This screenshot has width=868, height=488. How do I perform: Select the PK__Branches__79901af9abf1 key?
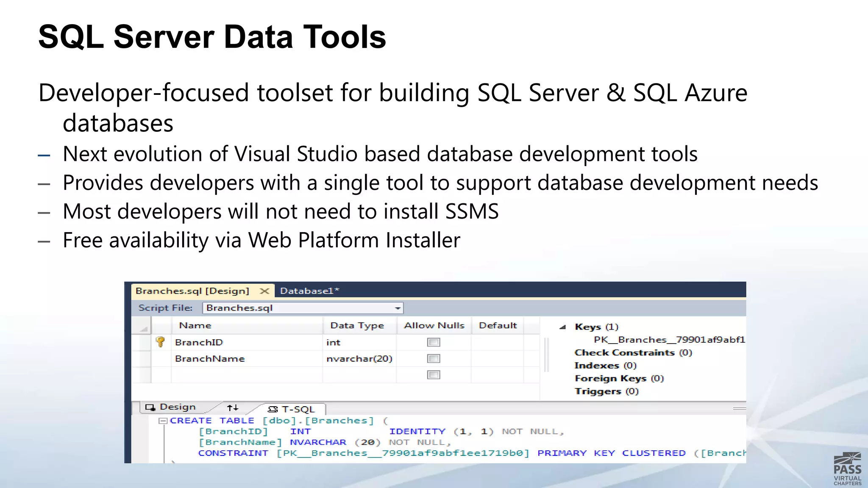point(670,340)
